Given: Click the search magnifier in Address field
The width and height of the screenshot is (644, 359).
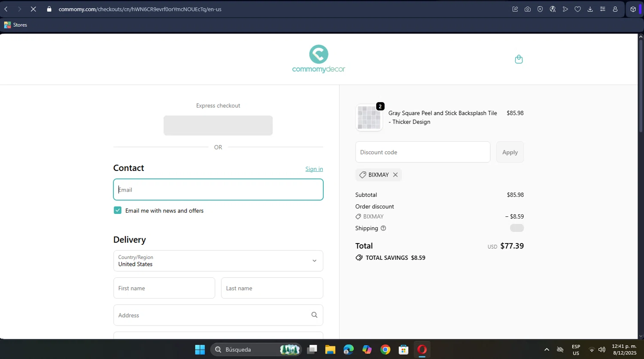Looking at the screenshot, I should tap(314, 315).
